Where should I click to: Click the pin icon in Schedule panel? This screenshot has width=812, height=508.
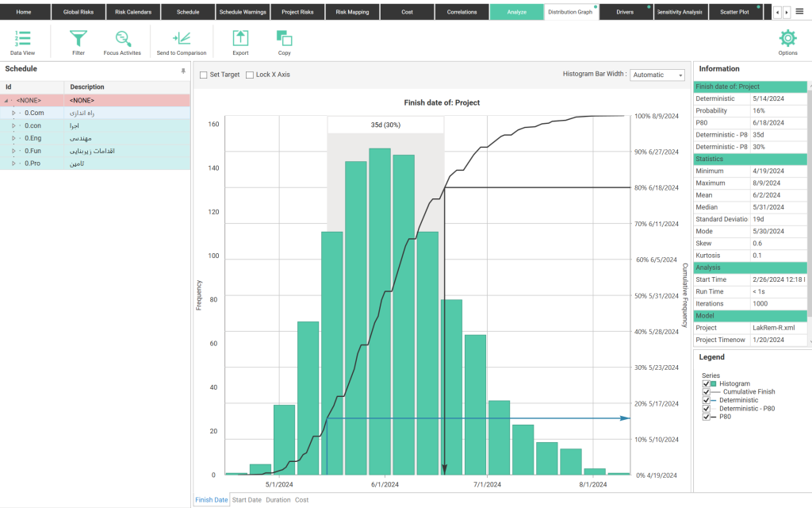(183, 71)
